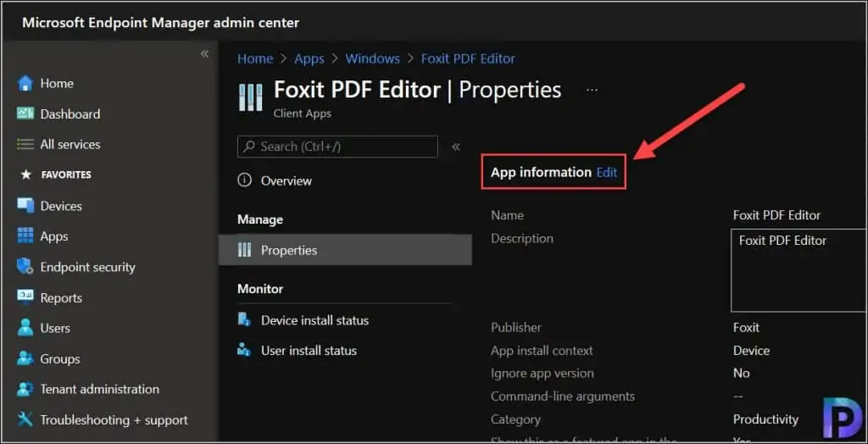
Task: Click the Name value Foxit PDF Editor
Action: tap(776, 215)
